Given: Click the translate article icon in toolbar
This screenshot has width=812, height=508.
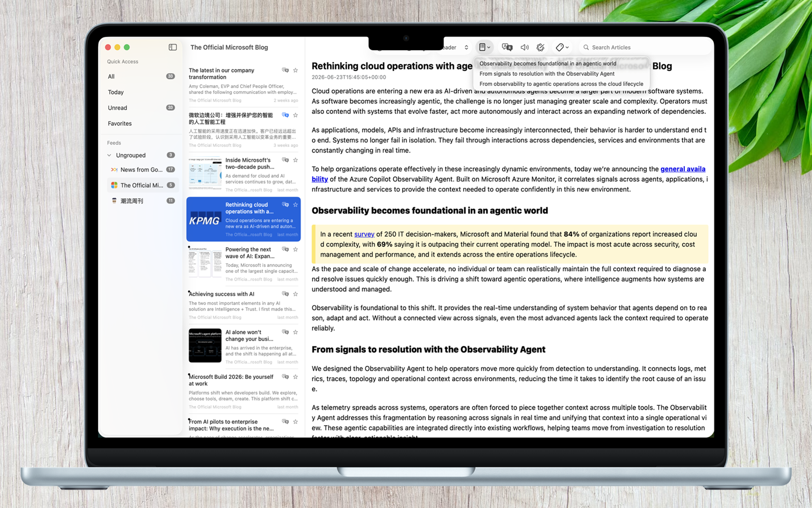Looking at the screenshot, I should pos(507,47).
